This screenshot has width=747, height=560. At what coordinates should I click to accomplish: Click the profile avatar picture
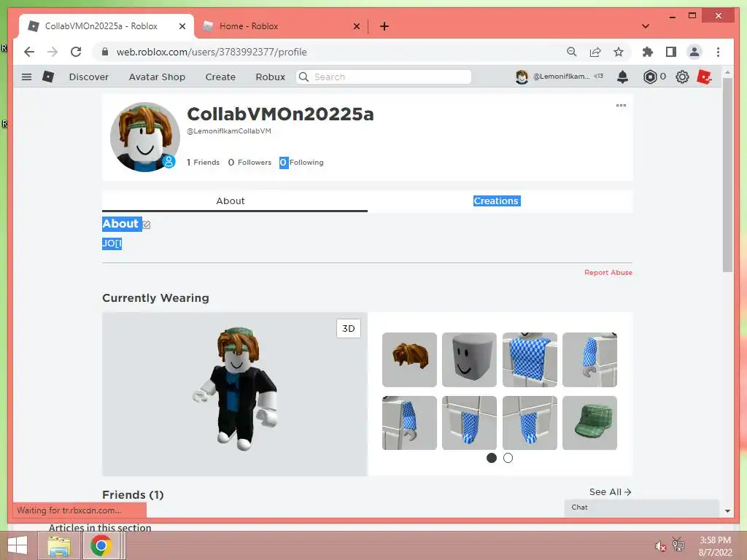point(145,137)
